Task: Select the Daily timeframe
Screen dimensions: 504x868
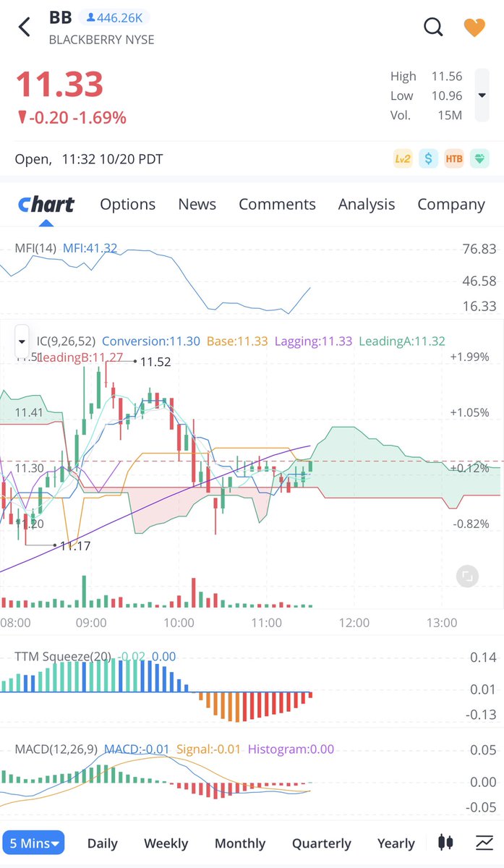Action: 103,843
